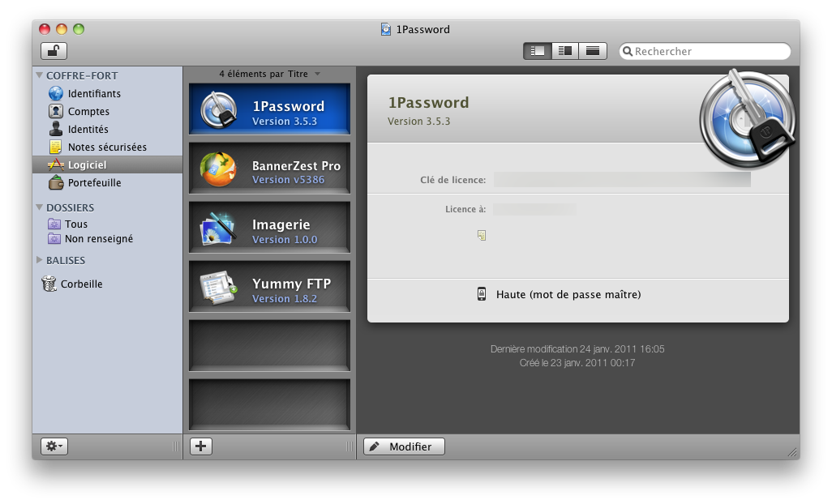
Task: Click the BannerZest Pro orange icon
Action: [x=218, y=169]
